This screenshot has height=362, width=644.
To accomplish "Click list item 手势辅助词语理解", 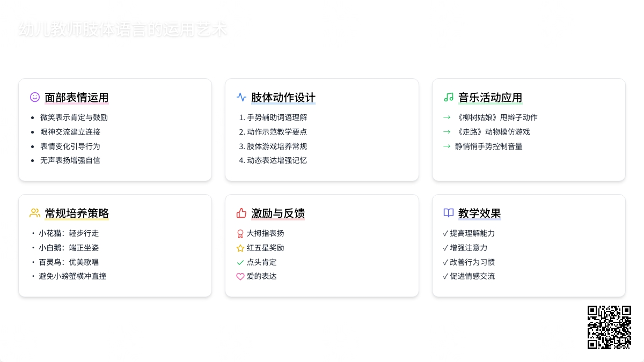I will click(x=277, y=117).
